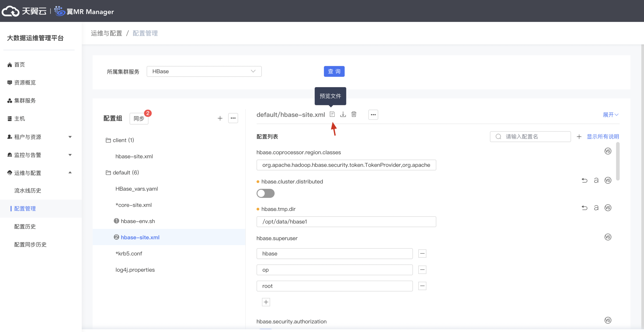Click the hbase.coprocessor.region.classes value field
This screenshot has width=644, height=332.
tap(346, 165)
